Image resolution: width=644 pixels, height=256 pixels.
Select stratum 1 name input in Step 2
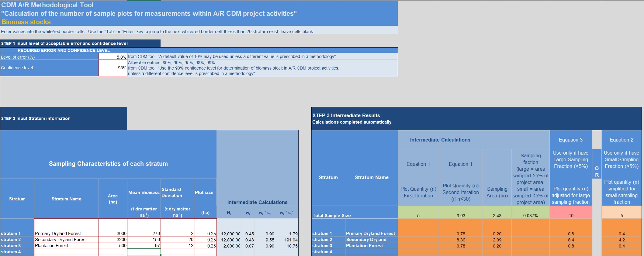point(66,233)
